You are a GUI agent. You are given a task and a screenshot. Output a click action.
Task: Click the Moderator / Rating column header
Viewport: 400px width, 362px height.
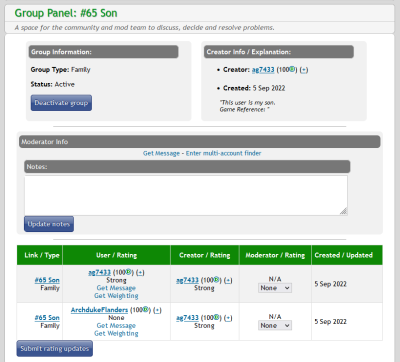275,255
